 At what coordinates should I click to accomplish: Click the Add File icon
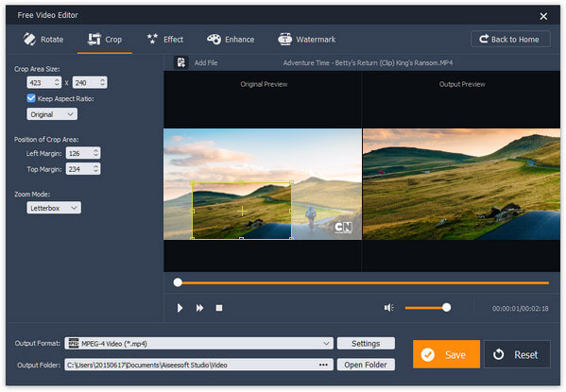[180, 62]
